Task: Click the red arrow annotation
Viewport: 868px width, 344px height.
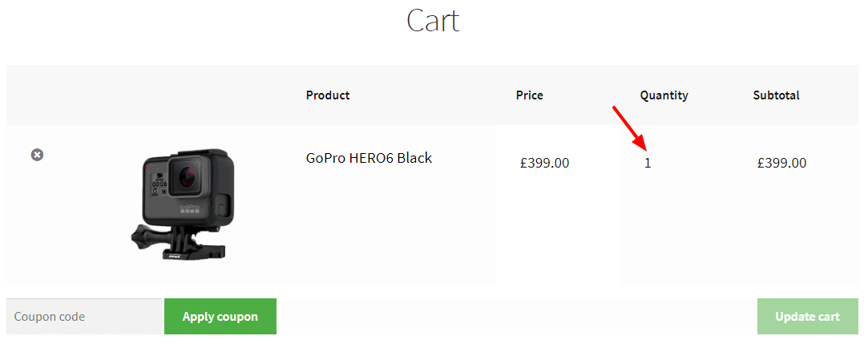Action: (629, 128)
